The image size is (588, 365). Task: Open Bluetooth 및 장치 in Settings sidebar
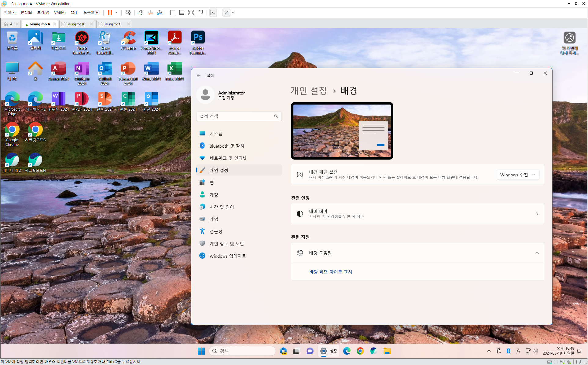point(226,146)
